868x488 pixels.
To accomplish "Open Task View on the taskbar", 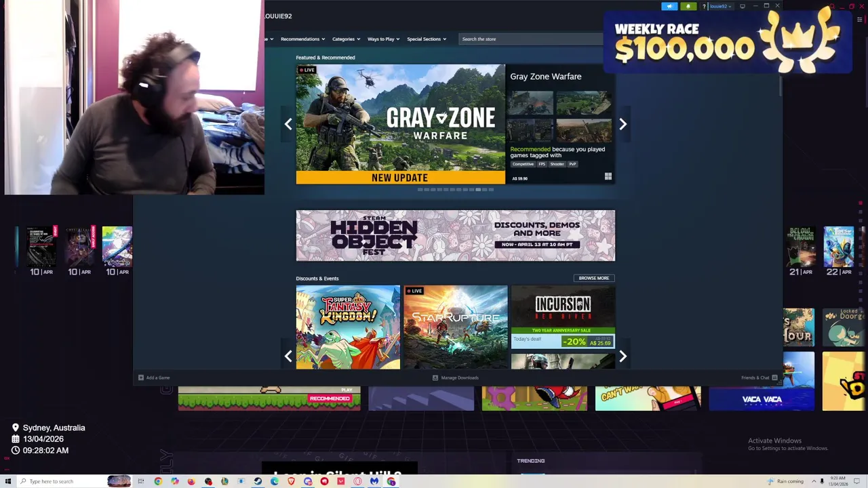I will coord(141,481).
